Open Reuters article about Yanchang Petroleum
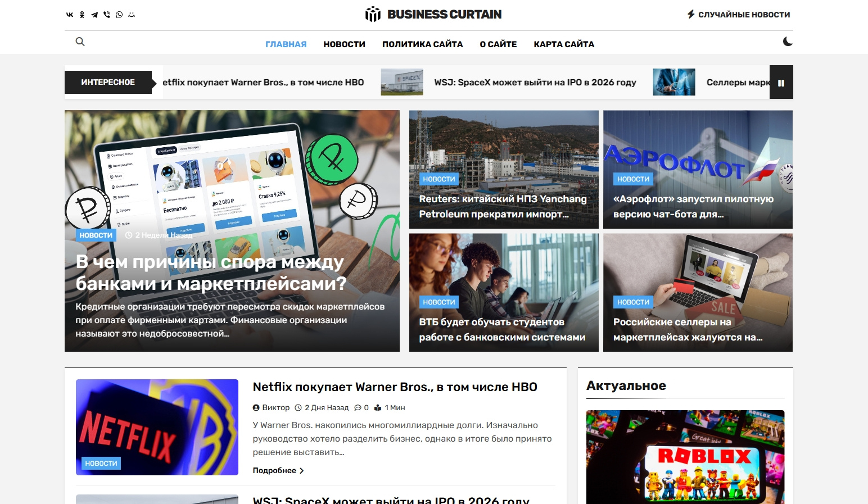The width and height of the screenshot is (868, 504). click(503, 206)
